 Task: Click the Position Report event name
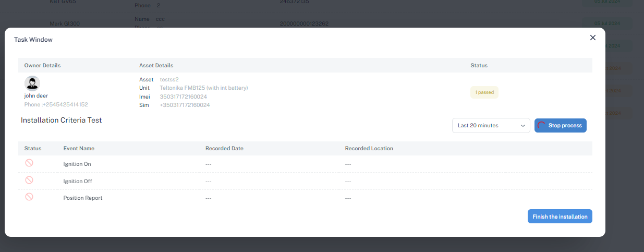tap(83, 198)
